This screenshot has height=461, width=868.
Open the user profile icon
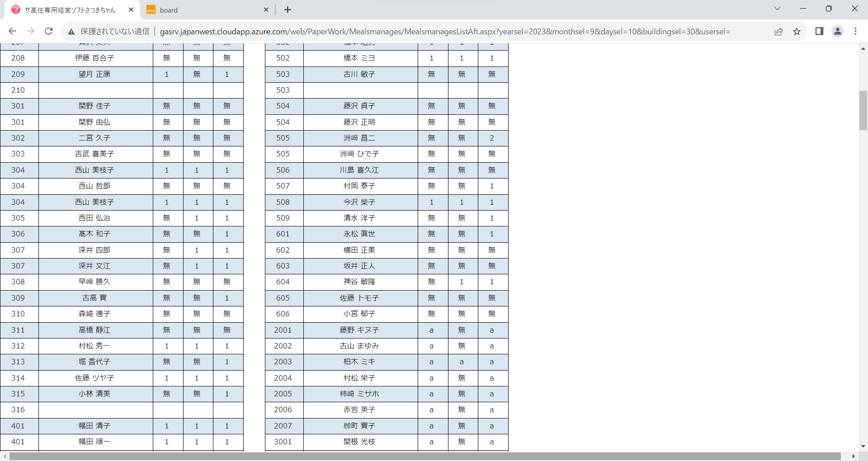coord(837,31)
